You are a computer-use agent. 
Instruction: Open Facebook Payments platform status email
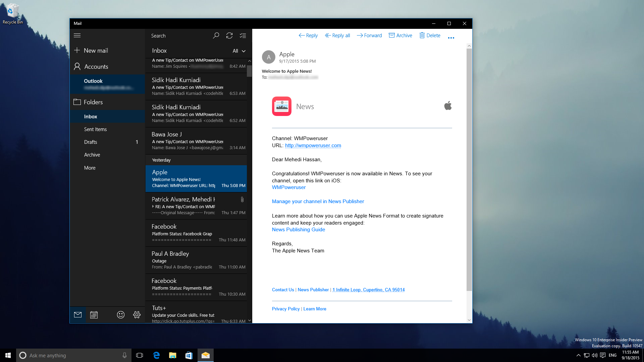[x=196, y=287]
